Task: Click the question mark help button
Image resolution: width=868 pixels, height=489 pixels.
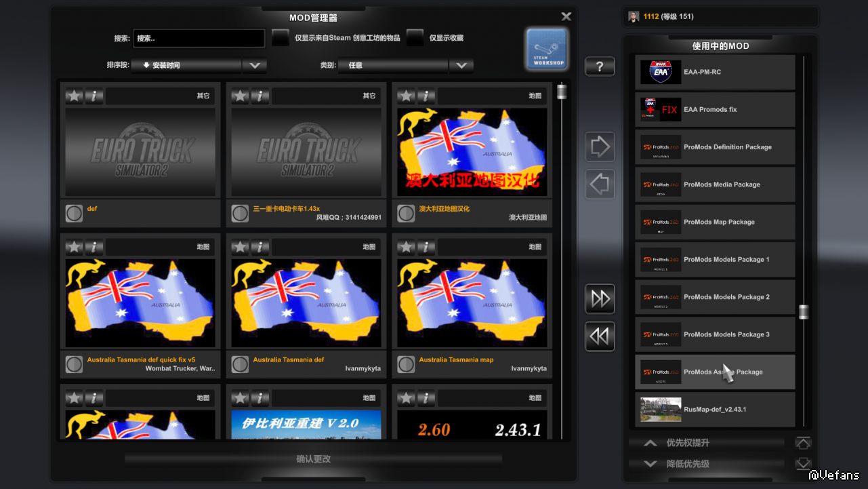Action: tap(600, 66)
